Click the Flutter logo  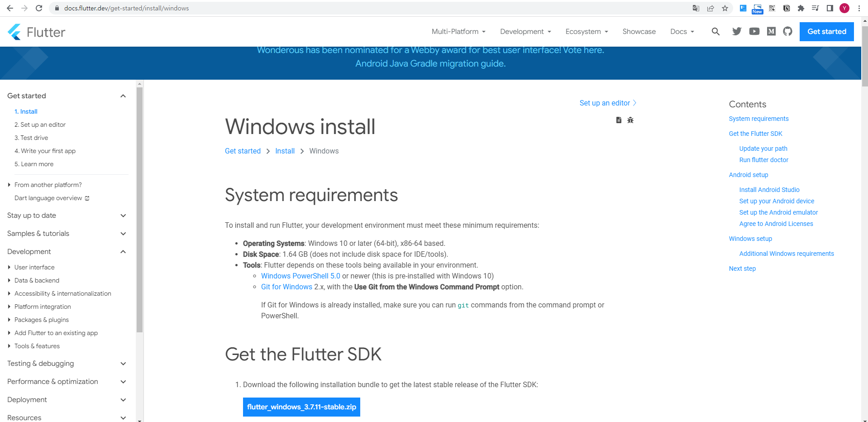click(x=36, y=32)
